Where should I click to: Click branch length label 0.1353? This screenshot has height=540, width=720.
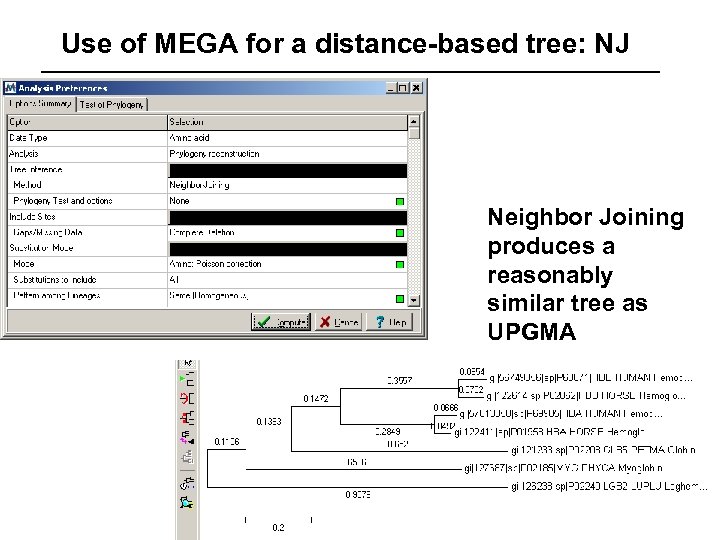(x=269, y=422)
